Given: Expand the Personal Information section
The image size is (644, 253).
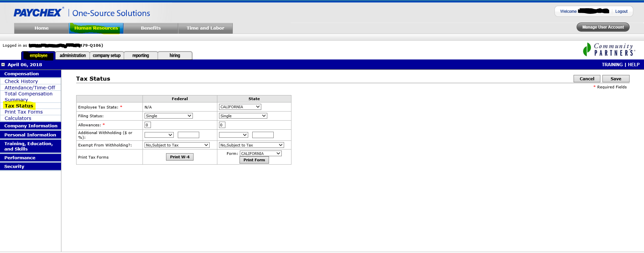Looking at the screenshot, I should [x=30, y=135].
